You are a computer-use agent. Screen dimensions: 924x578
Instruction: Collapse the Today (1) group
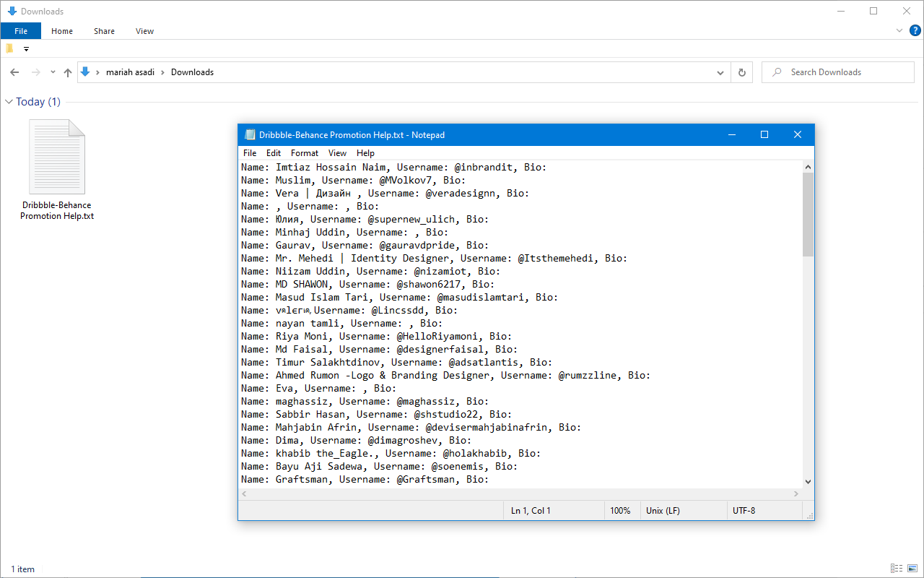(x=9, y=102)
